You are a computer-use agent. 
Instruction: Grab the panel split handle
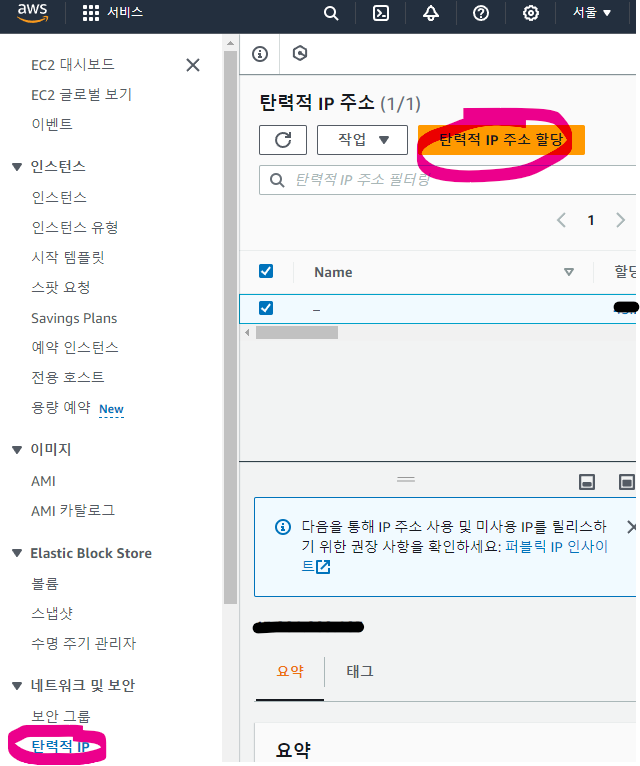pos(406,480)
